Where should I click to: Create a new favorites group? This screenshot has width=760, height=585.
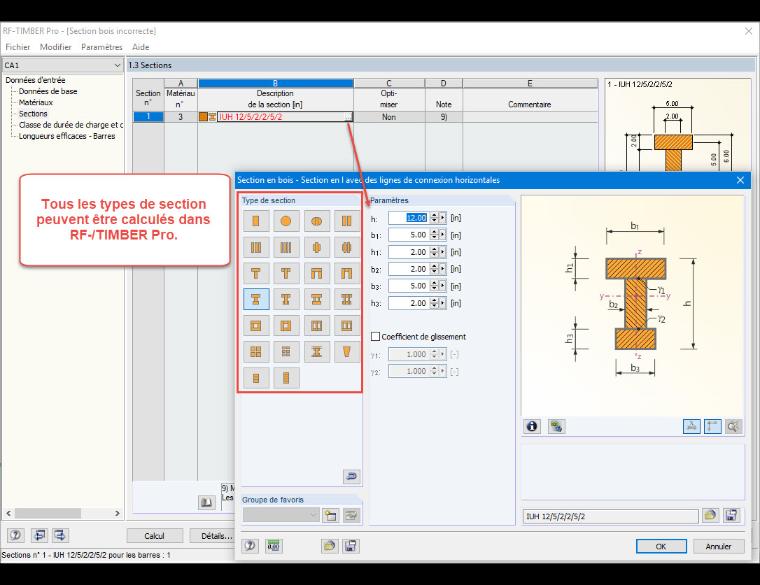coord(331,515)
